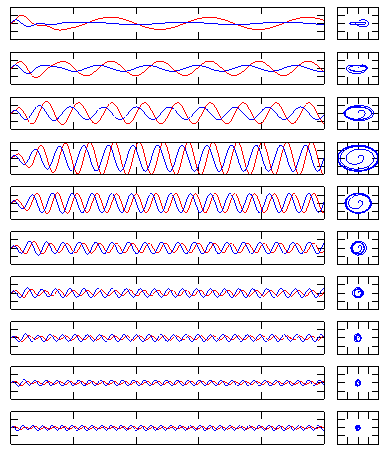Image resolution: width=387 pixels, height=453 pixels.
Task: Open the ninth row phase portrait
Action: click(358, 383)
